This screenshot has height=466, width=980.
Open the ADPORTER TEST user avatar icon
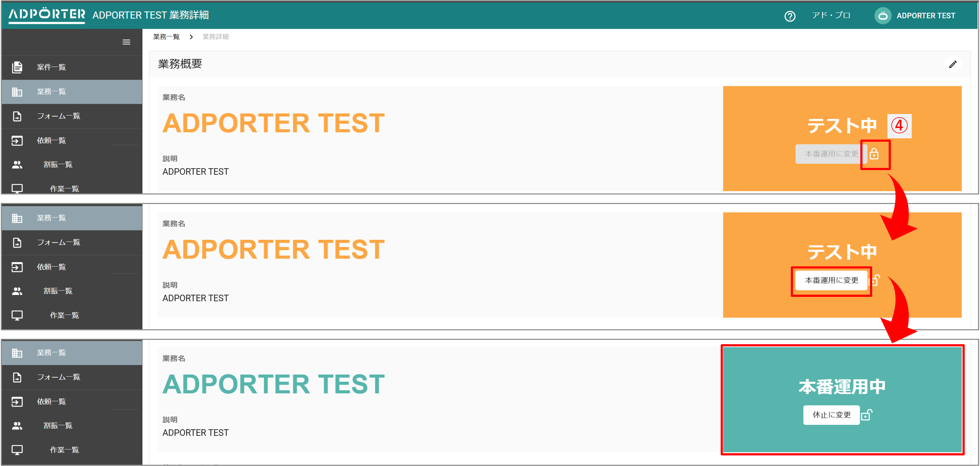883,16
